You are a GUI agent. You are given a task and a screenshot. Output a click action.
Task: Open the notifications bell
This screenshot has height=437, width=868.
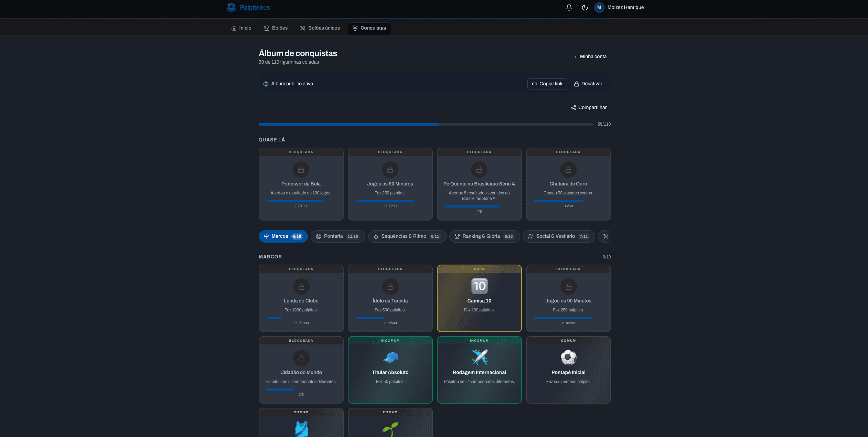(569, 8)
